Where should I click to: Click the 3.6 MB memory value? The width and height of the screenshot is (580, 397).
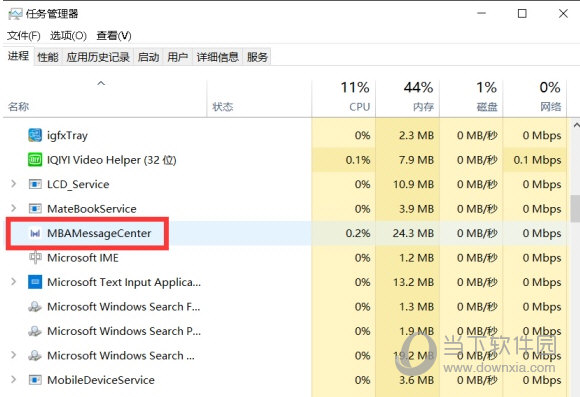(x=416, y=380)
